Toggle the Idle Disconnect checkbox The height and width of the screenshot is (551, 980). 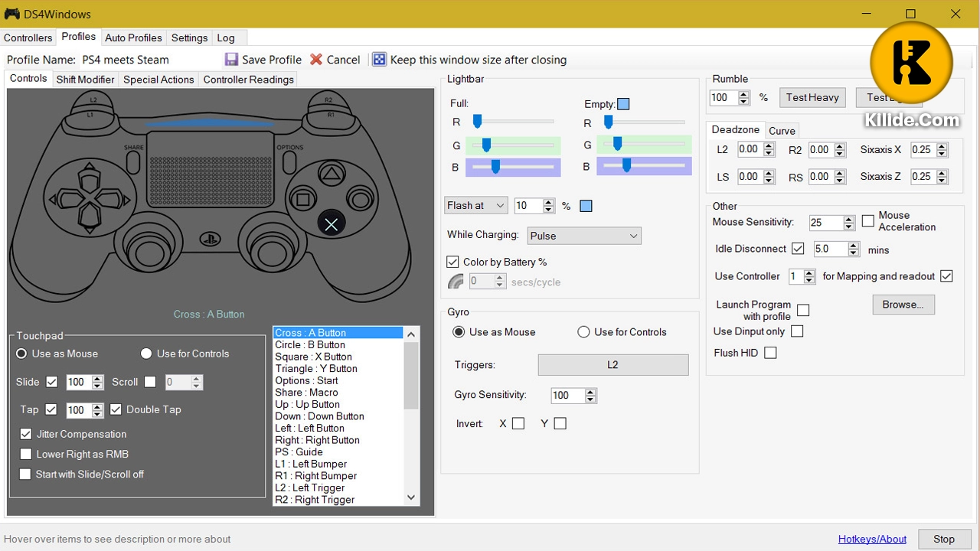798,249
